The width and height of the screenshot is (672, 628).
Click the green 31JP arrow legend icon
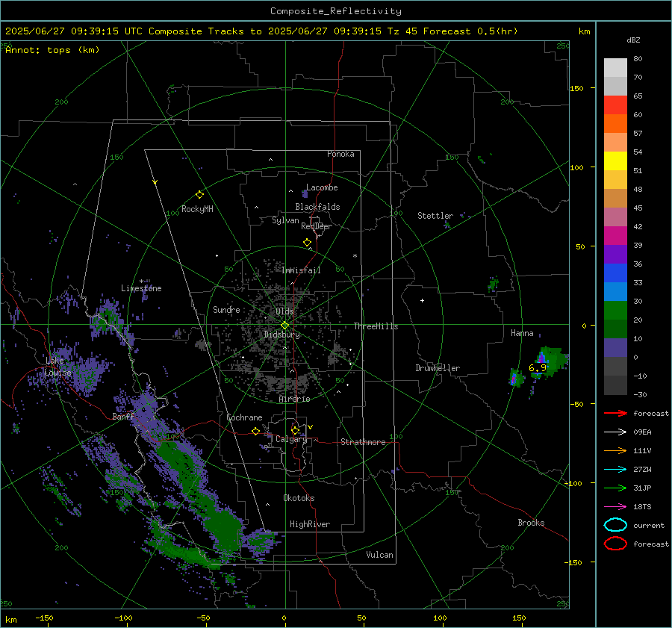pos(615,488)
